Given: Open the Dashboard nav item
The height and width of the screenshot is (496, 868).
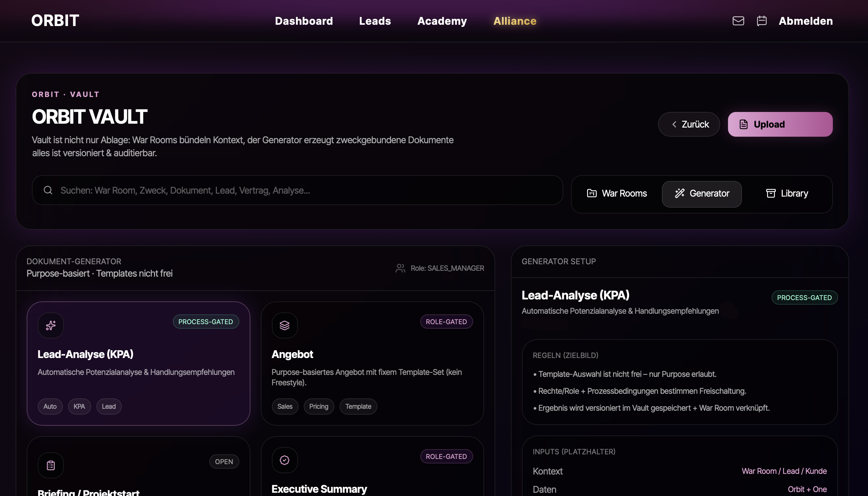Looking at the screenshot, I should pos(304,21).
